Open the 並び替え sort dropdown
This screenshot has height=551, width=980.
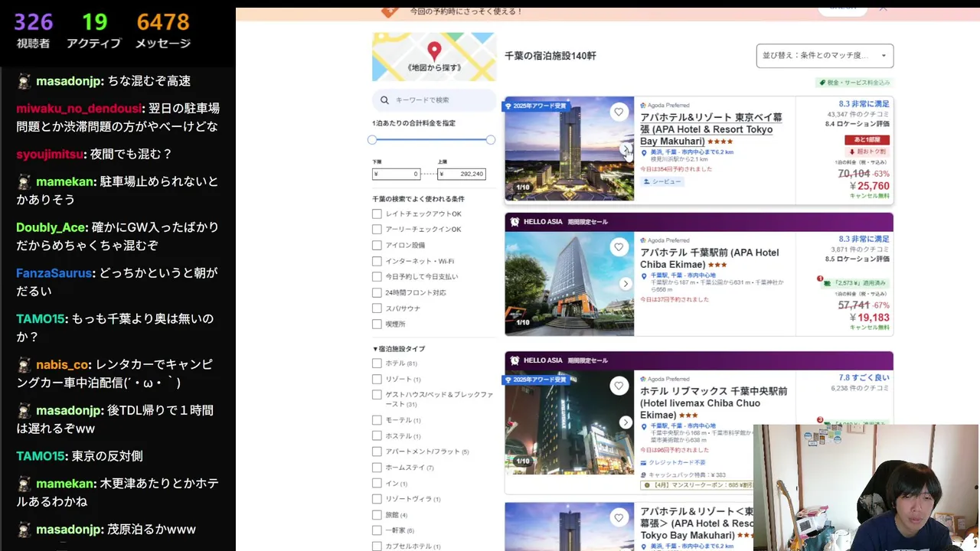click(x=825, y=56)
